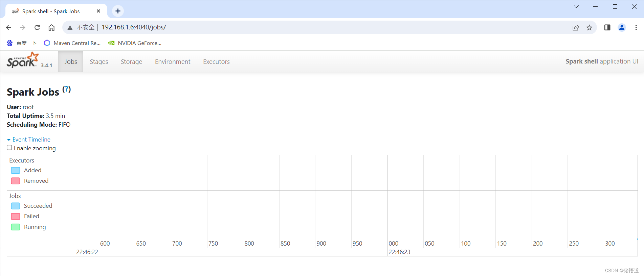Click the Jobs Running green swatch
The image size is (644, 276).
coord(16,227)
